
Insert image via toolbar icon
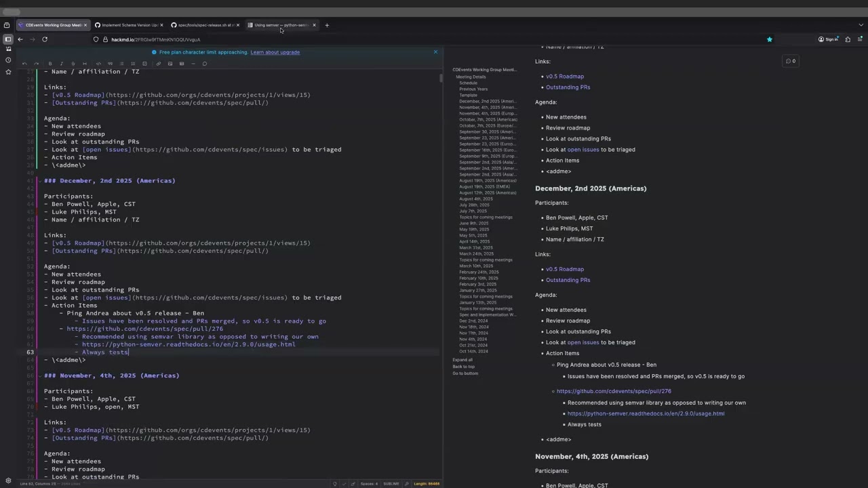(x=170, y=64)
